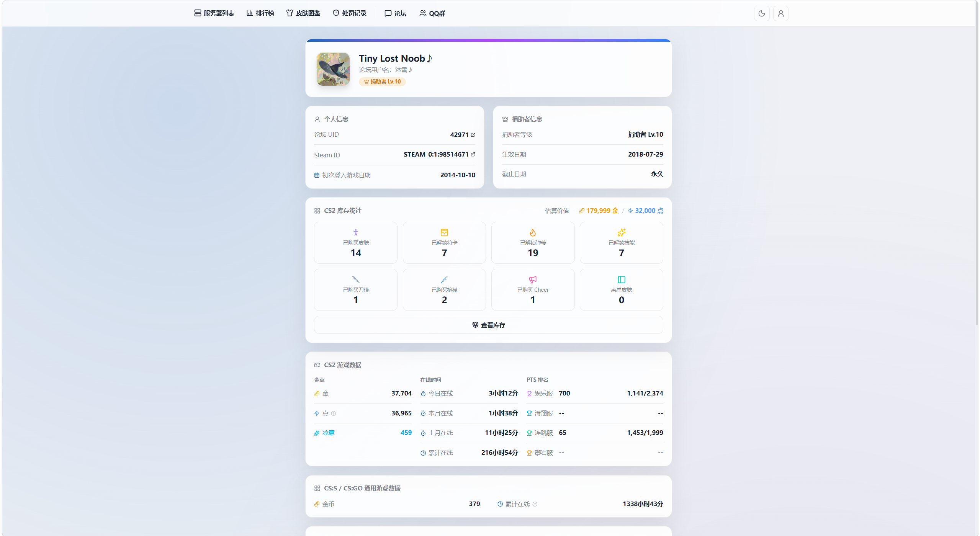This screenshot has height=536, width=980.
Task: Select the 已购买刀模 knife icon
Action: (356, 279)
